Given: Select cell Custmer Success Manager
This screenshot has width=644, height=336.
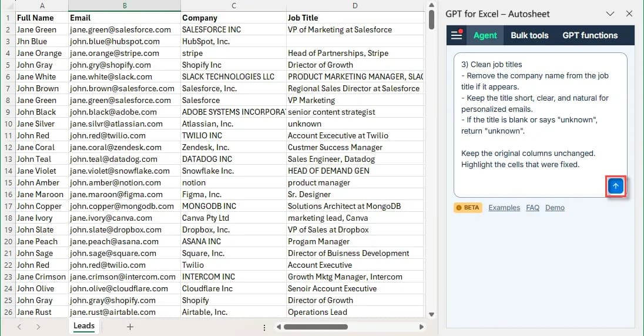Looking at the screenshot, I should tap(355, 147).
